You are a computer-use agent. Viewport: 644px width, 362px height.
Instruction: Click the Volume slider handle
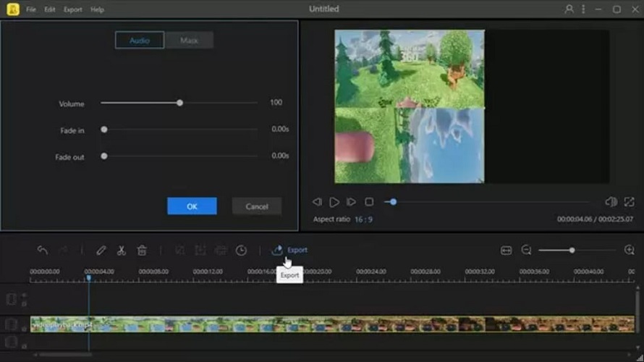[179, 103]
